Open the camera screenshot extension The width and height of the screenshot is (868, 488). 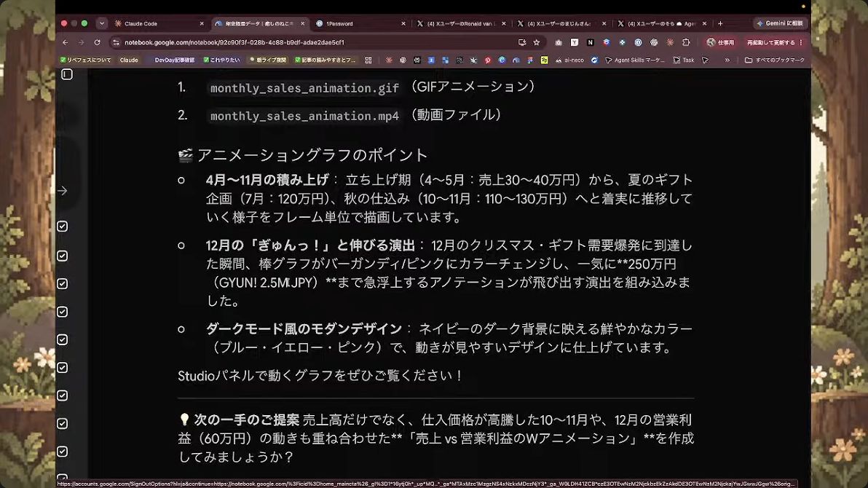559,42
